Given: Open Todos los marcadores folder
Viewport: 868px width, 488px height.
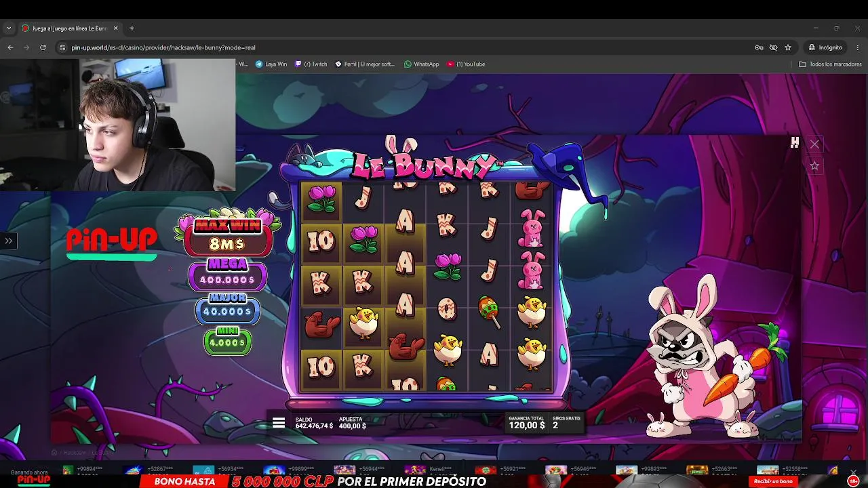Looking at the screenshot, I should tap(830, 64).
